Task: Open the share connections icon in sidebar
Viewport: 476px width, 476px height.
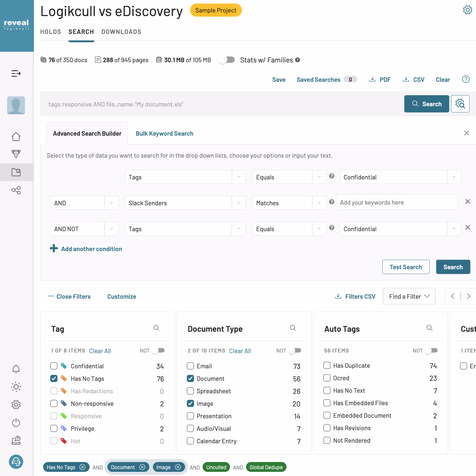Action: coord(16,190)
